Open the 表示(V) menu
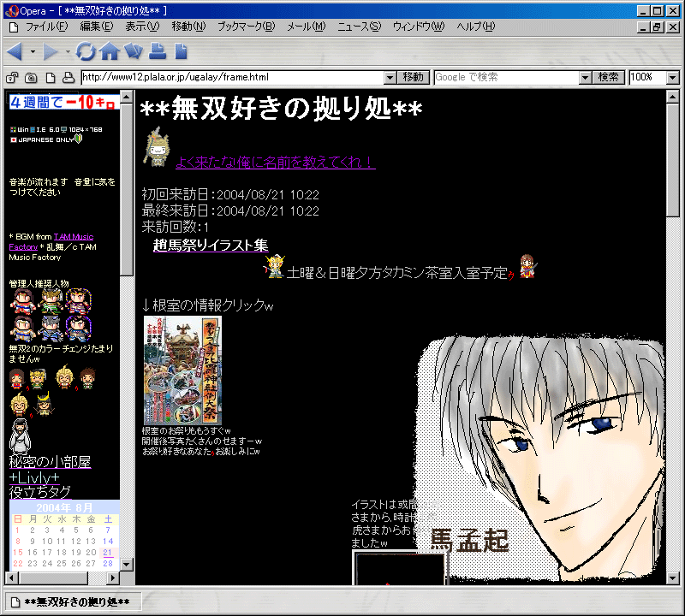 142,27
